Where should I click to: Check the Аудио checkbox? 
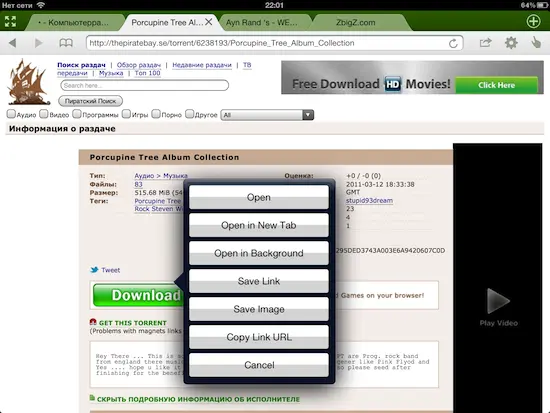click(12, 114)
